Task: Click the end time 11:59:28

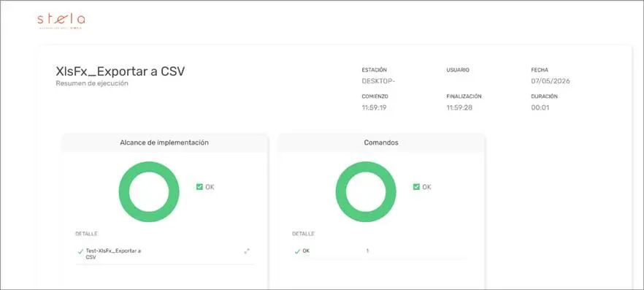Action: coord(459,107)
